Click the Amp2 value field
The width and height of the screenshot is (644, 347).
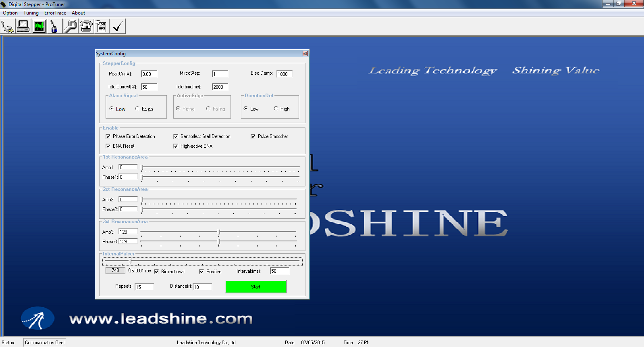128,199
